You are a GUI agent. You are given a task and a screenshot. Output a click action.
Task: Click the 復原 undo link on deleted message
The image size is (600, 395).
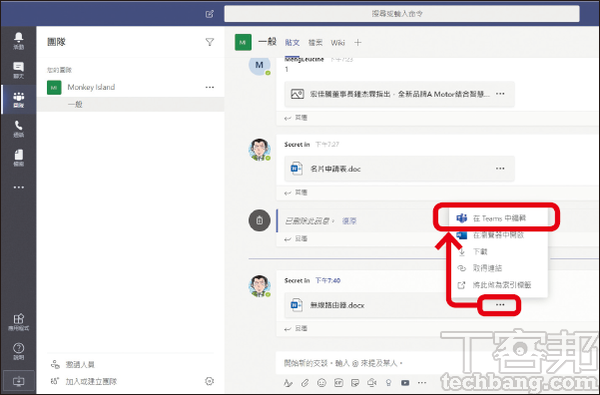[349, 221]
